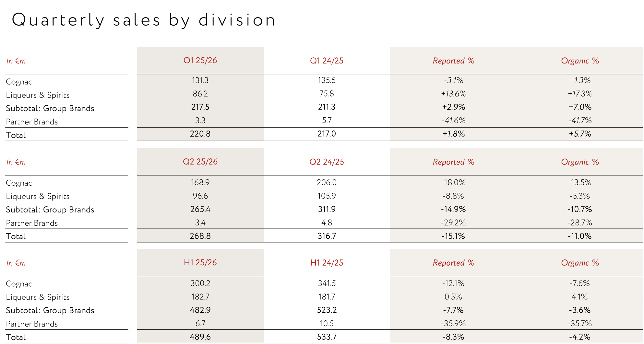Select H1 total organic change -4.2%
The image size is (644, 344).
(x=580, y=337)
